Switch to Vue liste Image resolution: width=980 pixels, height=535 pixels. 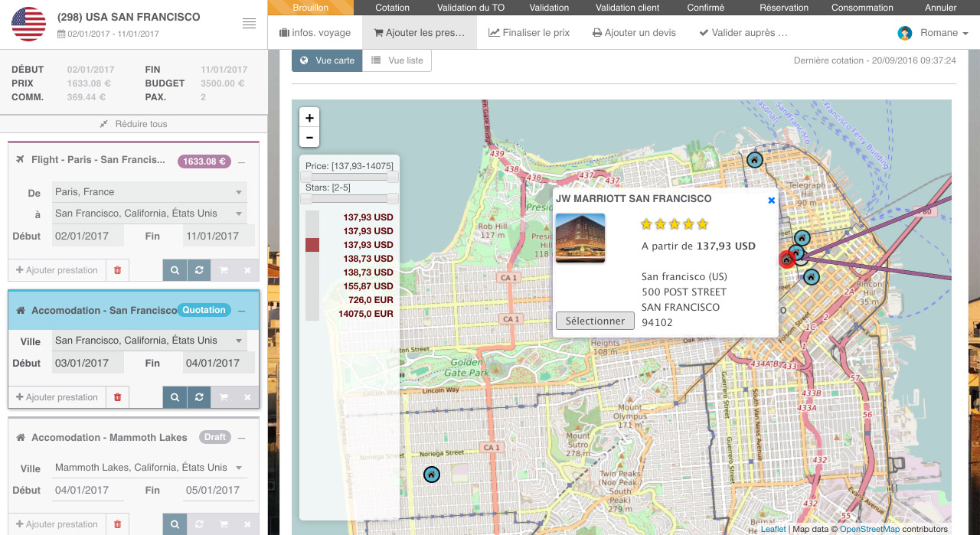pyautogui.click(x=397, y=60)
